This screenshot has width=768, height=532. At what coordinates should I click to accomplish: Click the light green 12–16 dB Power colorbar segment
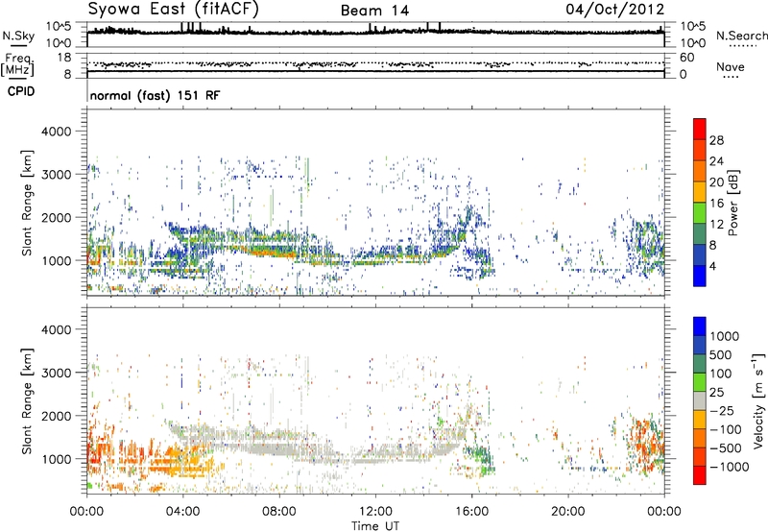[700, 213]
